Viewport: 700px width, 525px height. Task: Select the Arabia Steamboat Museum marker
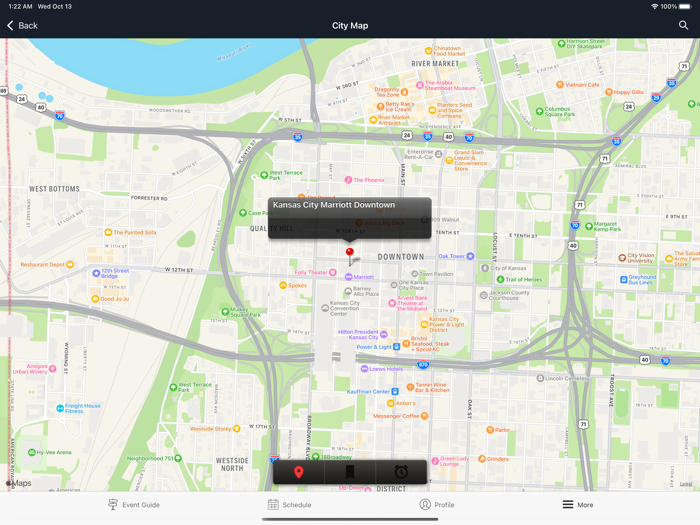click(420, 85)
